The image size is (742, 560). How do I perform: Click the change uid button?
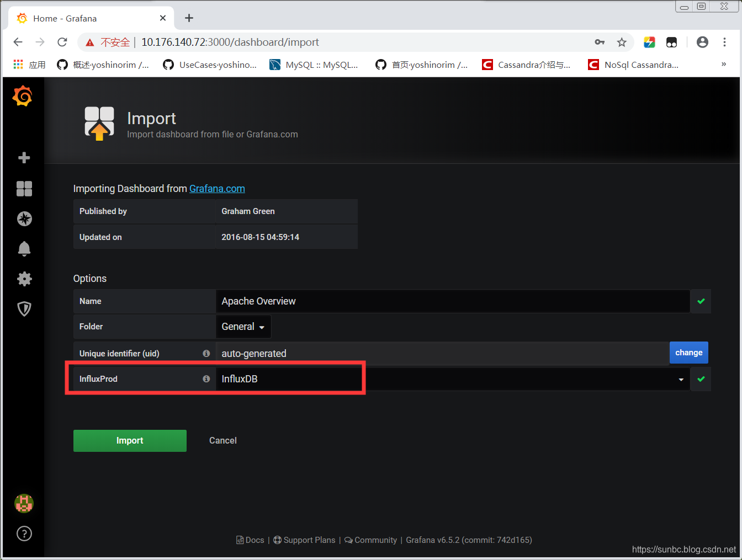(x=689, y=353)
